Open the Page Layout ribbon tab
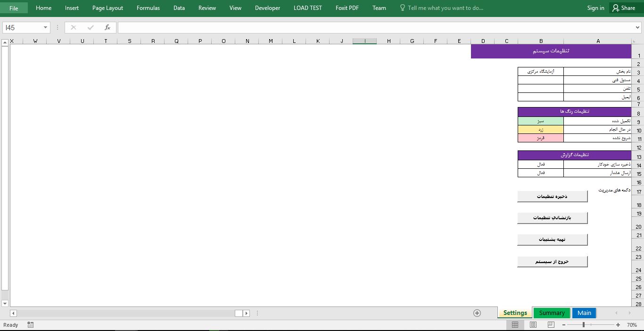 tap(107, 8)
